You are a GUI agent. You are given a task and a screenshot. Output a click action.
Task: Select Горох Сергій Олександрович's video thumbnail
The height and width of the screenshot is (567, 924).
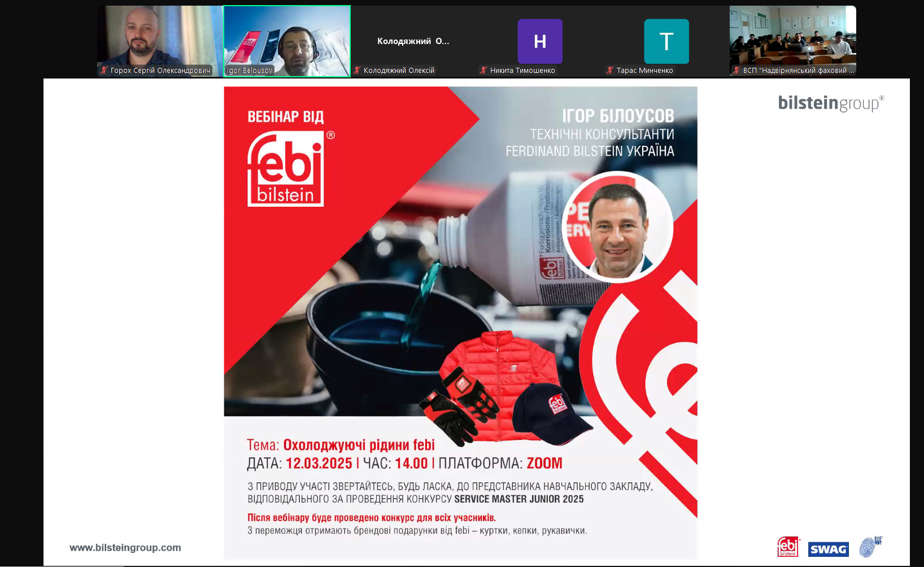[160, 41]
